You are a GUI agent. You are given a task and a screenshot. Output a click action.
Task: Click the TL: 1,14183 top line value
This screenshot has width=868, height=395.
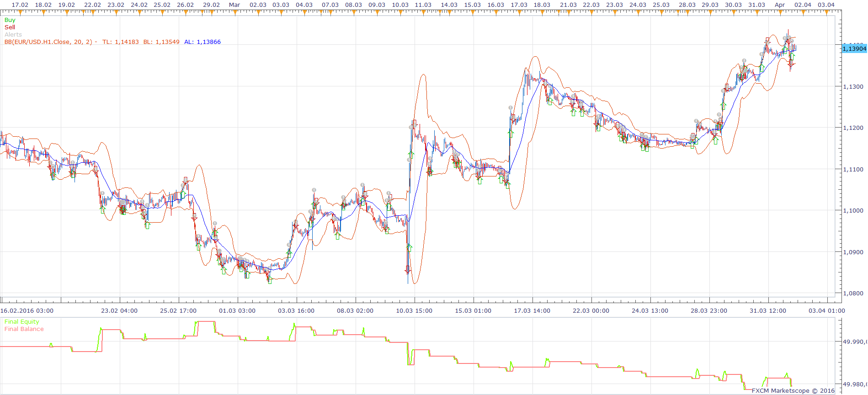pos(121,42)
